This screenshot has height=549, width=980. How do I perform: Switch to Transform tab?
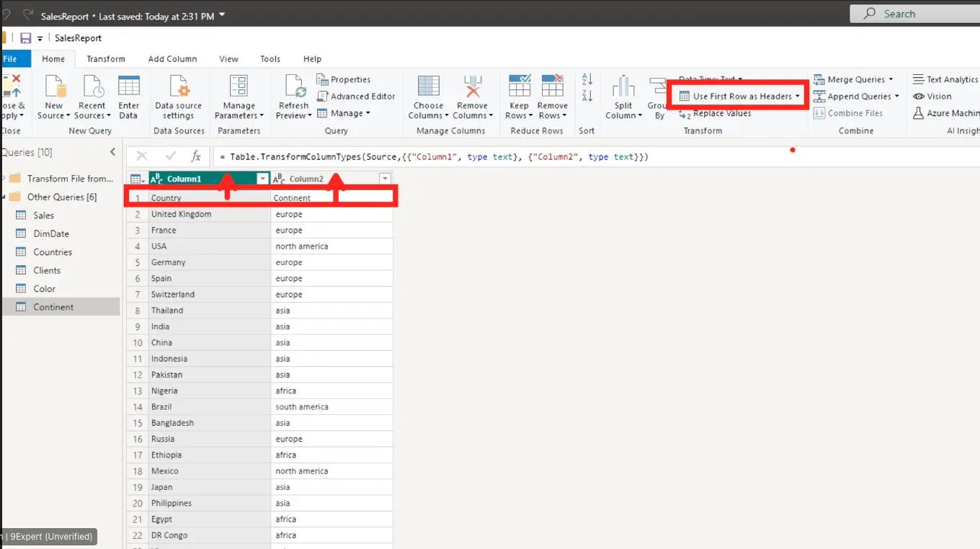click(106, 59)
